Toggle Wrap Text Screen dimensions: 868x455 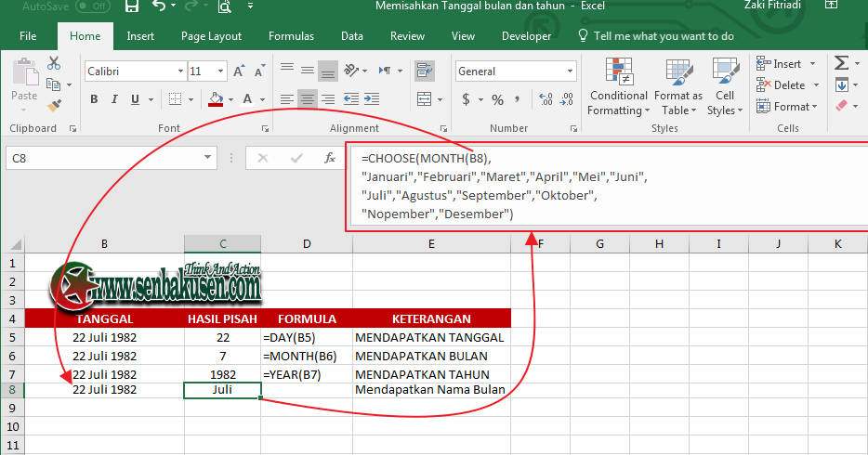click(425, 71)
